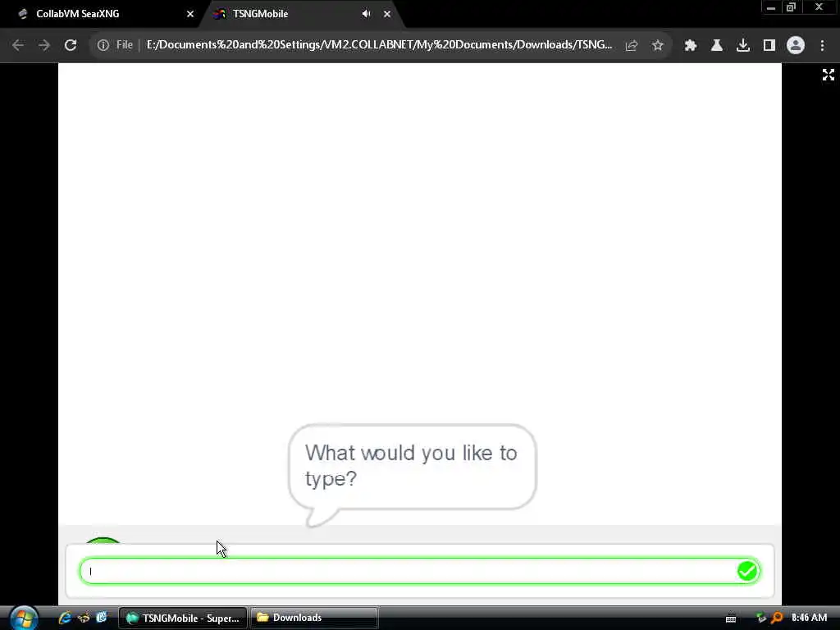The height and width of the screenshot is (630, 840).
Task: Click the third quick launch icon
Action: tap(101, 618)
